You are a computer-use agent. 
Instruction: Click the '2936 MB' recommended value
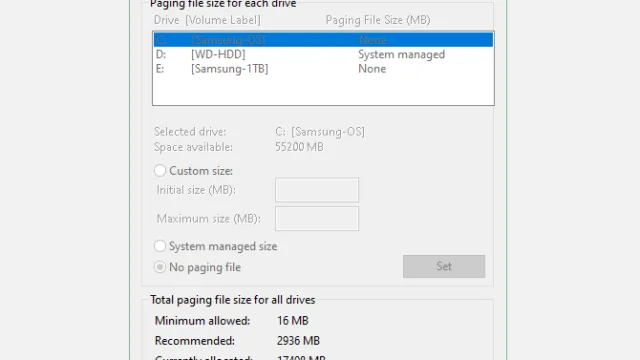pyautogui.click(x=298, y=341)
